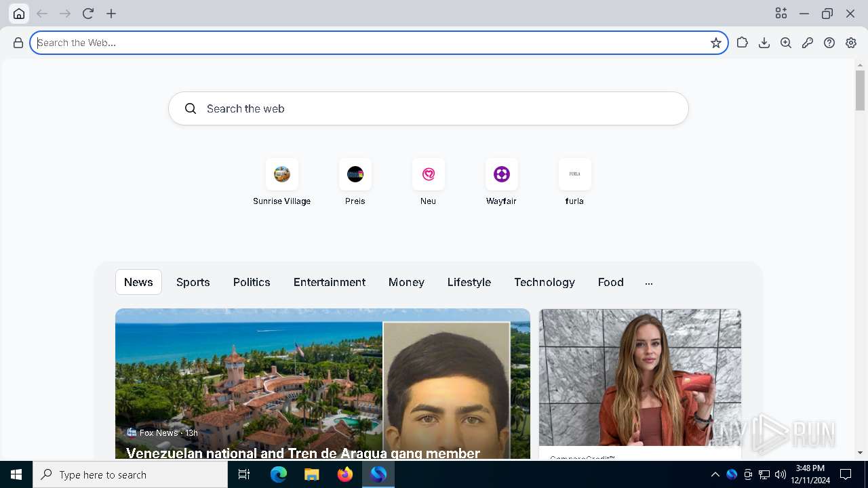Viewport: 868px width, 488px height.
Task: Open the sponsored card with woman holding card
Action: click(640, 384)
